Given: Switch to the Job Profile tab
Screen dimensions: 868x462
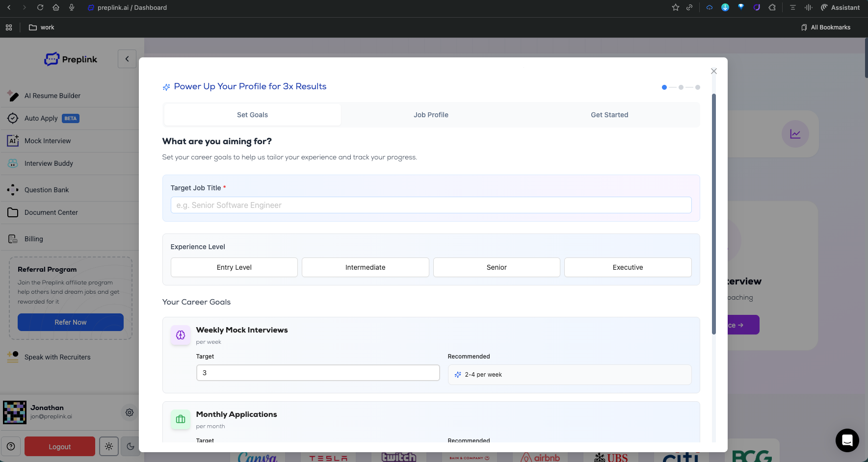Looking at the screenshot, I should (431, 115).
